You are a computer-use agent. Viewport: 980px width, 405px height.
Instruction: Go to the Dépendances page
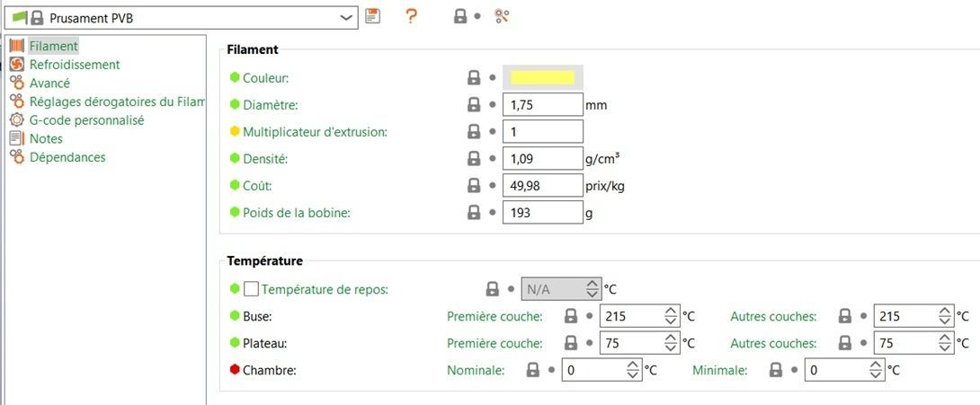(67, 157)
